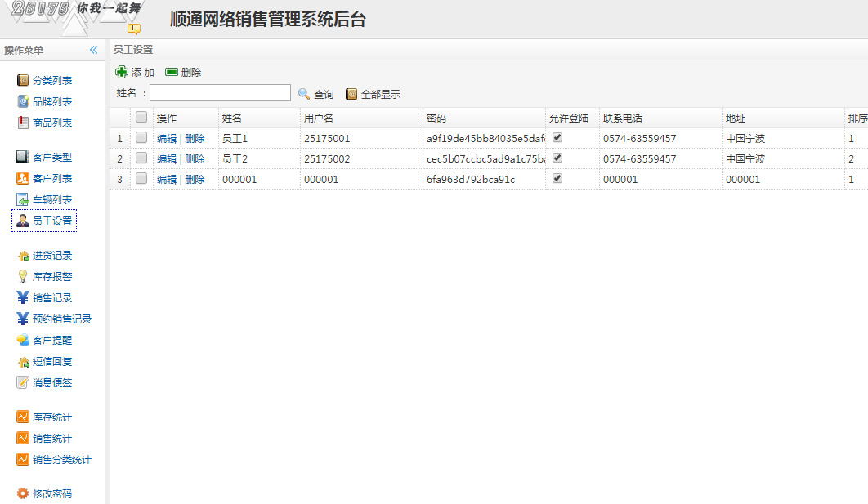Click the green plus Add icon

(122, 72)
